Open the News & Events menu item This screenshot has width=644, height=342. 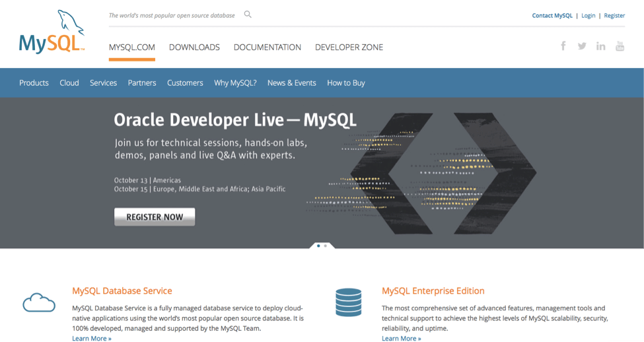tap(291, 83)
